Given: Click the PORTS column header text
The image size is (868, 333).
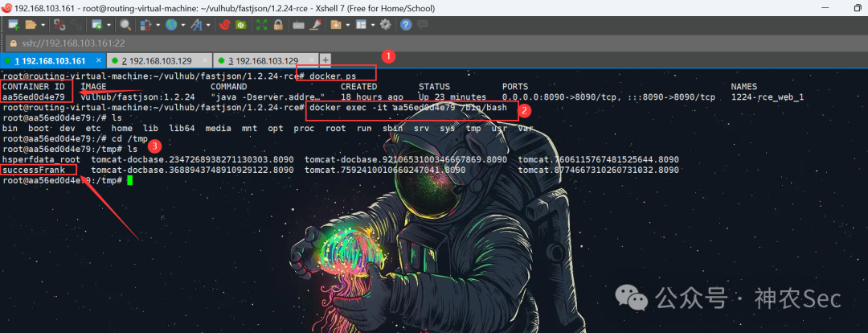Looking at the screenshot, I should (x=515, y=86).
